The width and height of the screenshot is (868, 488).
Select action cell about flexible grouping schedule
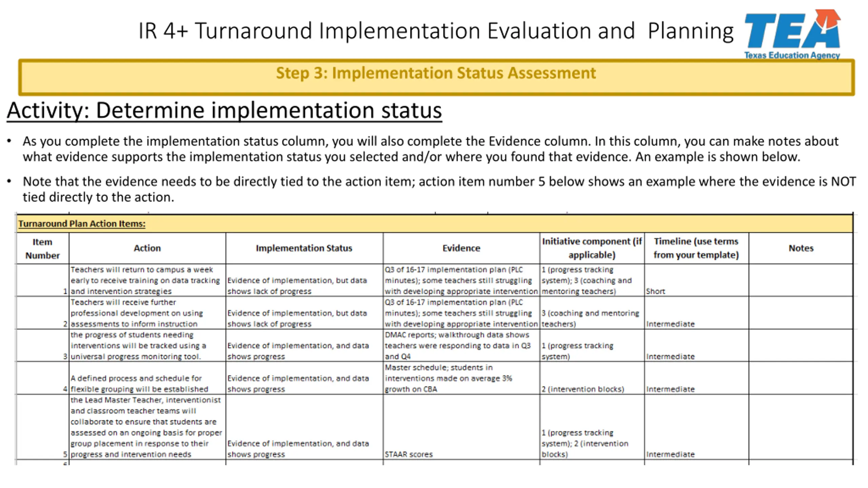tap(147, 378)
